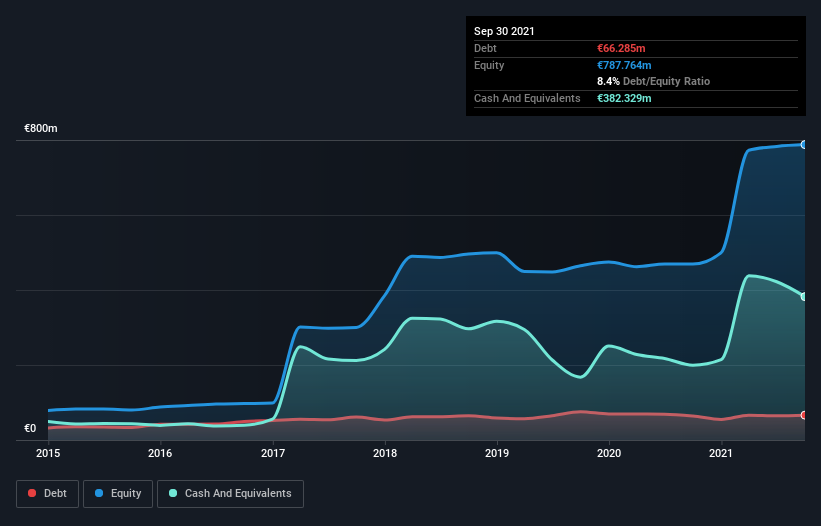Toggle the Debt series legend button

(47, 494)
